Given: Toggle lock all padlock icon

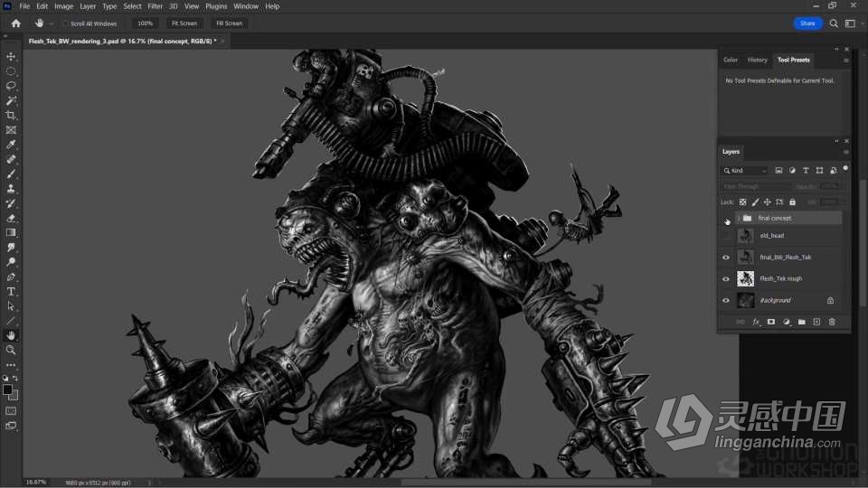Looking at the screenshot, I should 792,202.
